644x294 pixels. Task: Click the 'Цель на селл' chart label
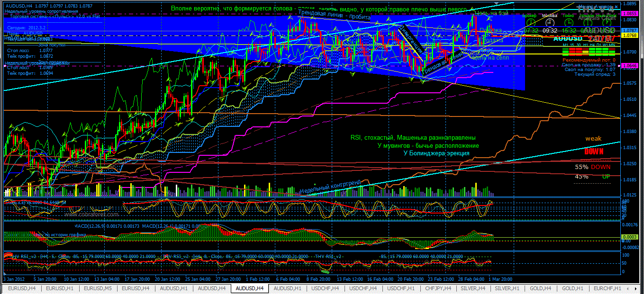(x=490, y=58)
